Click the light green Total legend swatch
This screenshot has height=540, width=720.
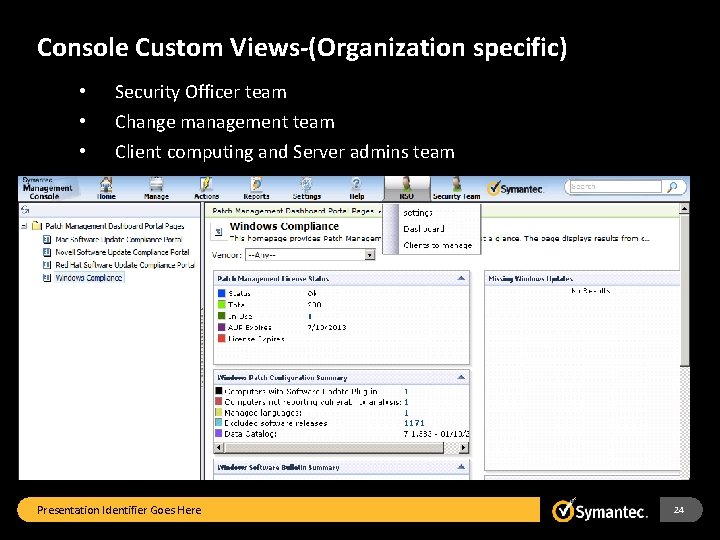222,304
